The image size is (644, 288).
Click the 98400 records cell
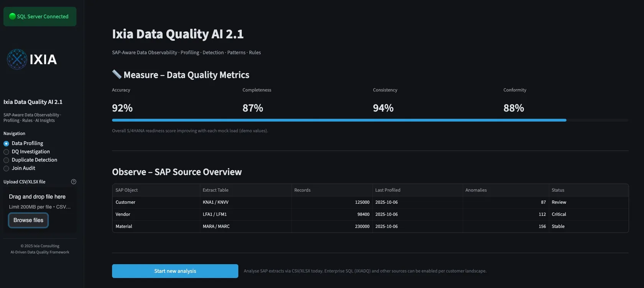tap(332, 214)
